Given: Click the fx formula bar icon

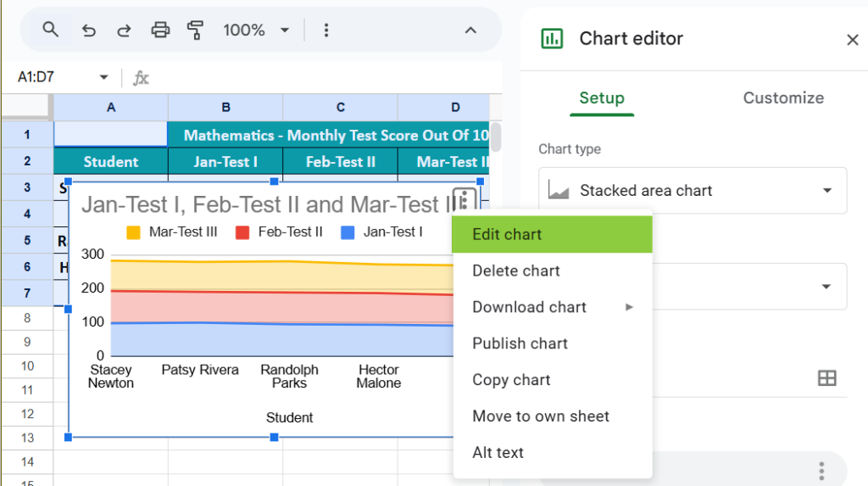Looking at the screenshot, I should click(x=141, y=77).
